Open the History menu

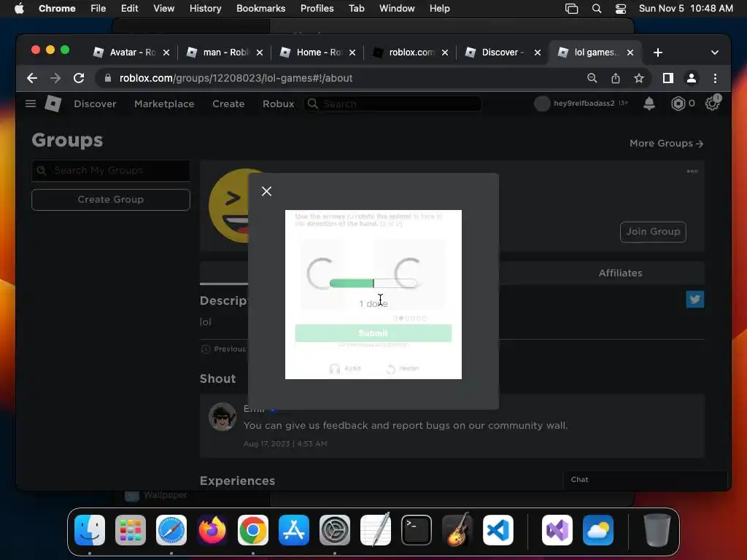tap(205, 8)
